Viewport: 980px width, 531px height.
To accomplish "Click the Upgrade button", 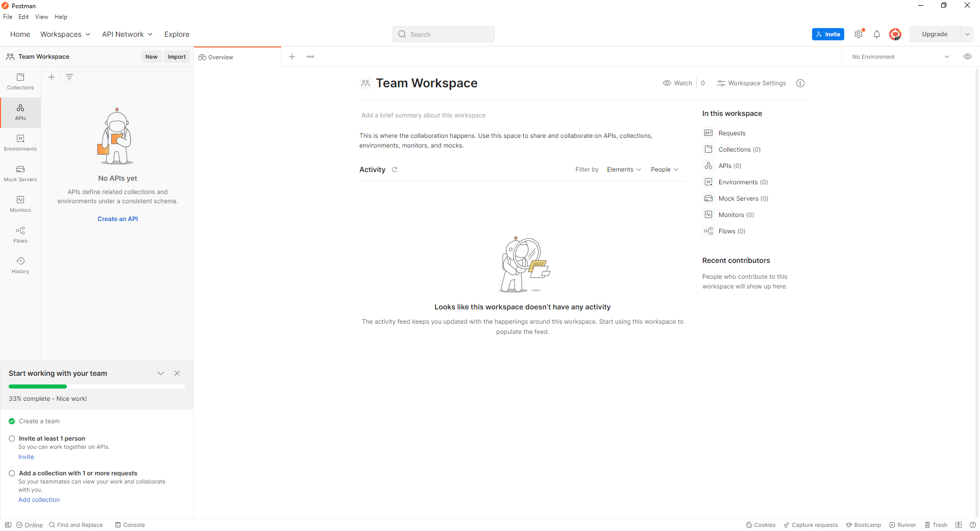I will click(x=935, y=34).
